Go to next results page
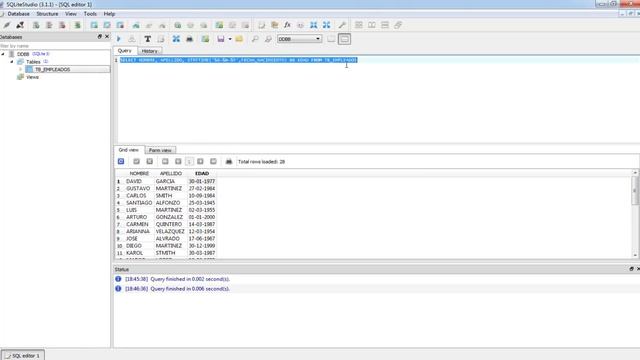This screenshot has width=640, height=360. tap(200, 162)
